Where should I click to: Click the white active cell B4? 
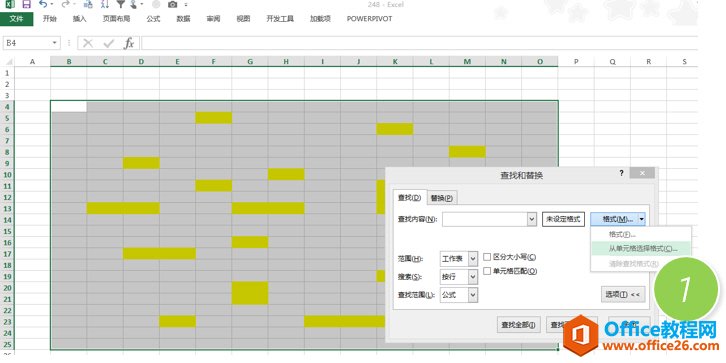(69, 106)
